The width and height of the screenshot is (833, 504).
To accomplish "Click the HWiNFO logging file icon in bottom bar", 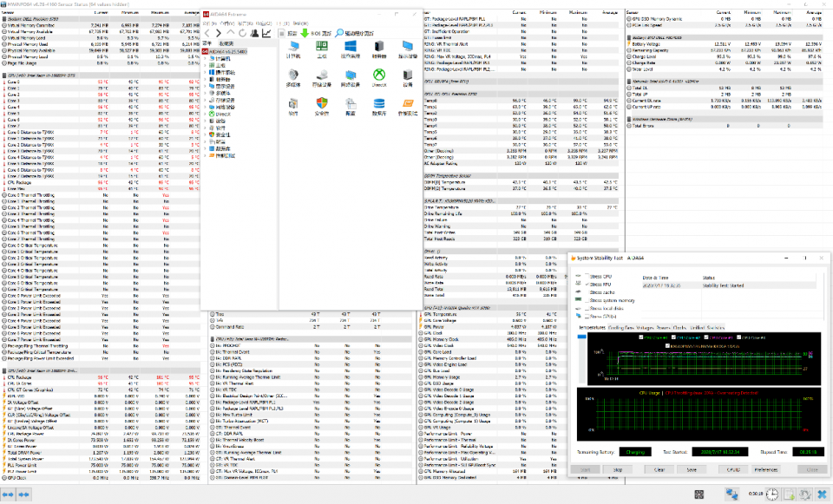I will 789,494.
